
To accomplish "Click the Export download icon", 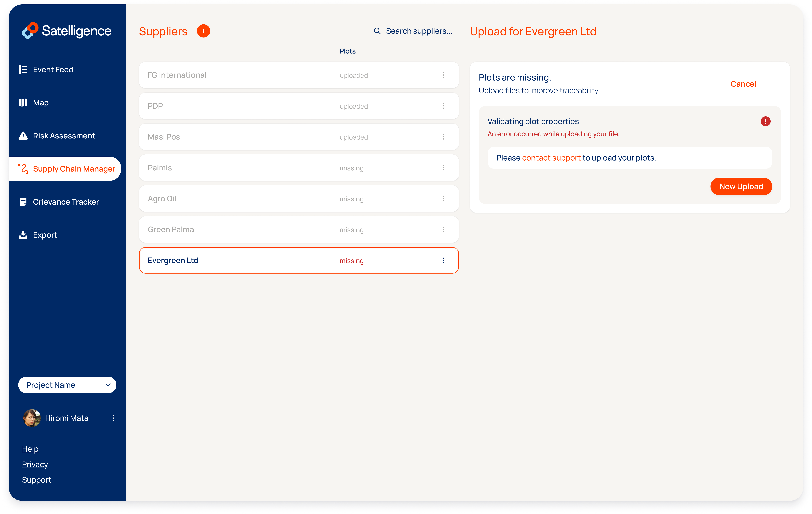I will click(23, 235).
